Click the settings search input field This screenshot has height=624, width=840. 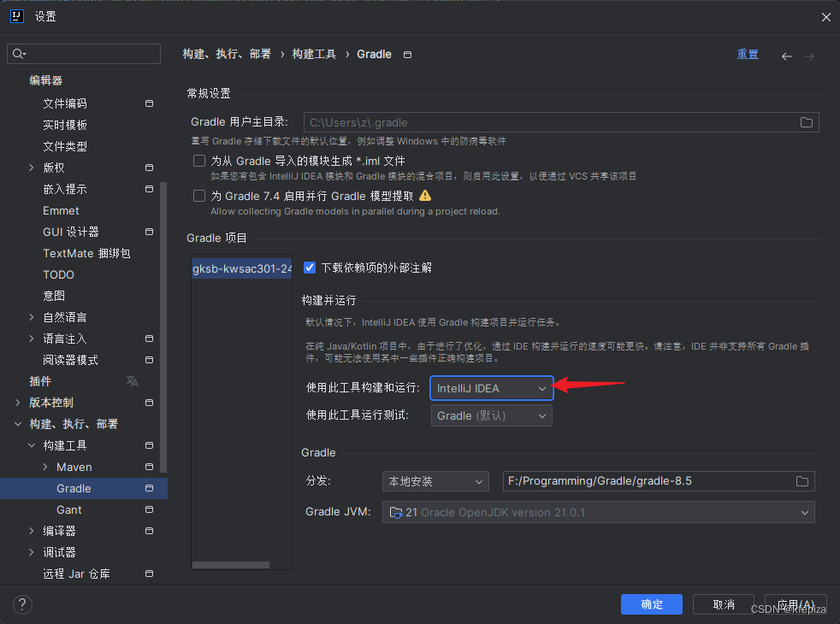(x=84, y=54)
